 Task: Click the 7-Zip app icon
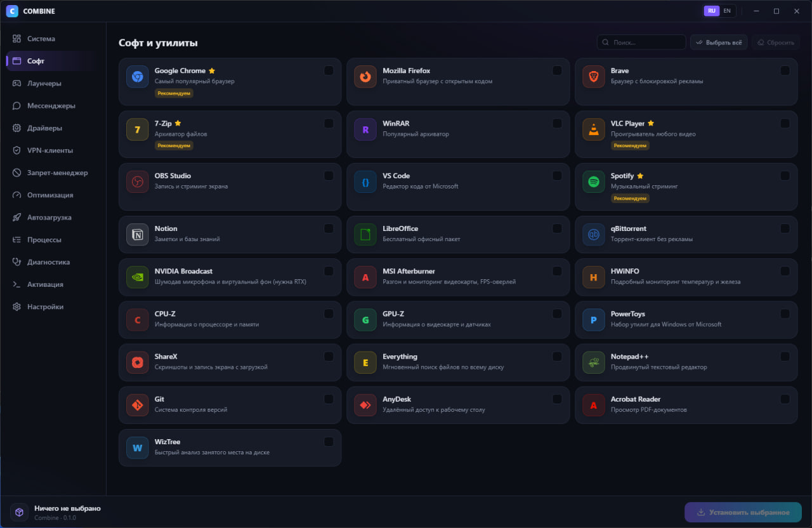[137, 129]
